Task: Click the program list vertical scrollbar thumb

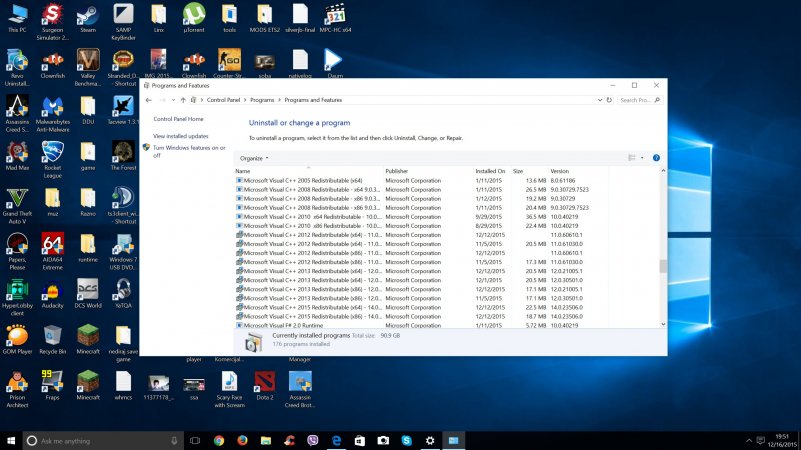Action: click(663, 266)
